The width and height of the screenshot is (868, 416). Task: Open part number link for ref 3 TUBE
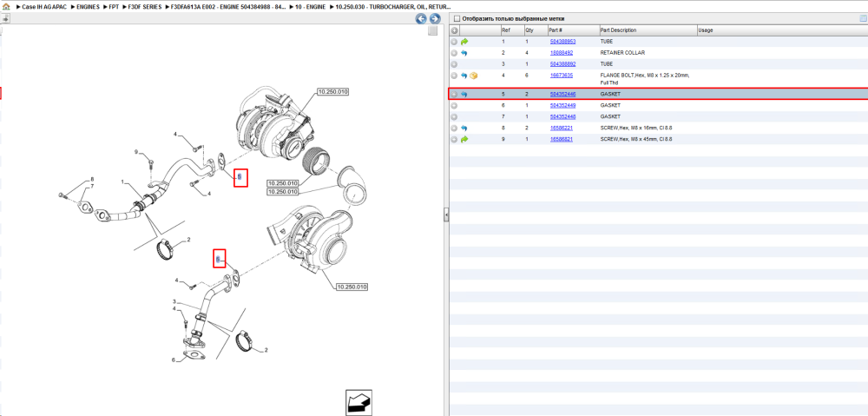point(562,64)
